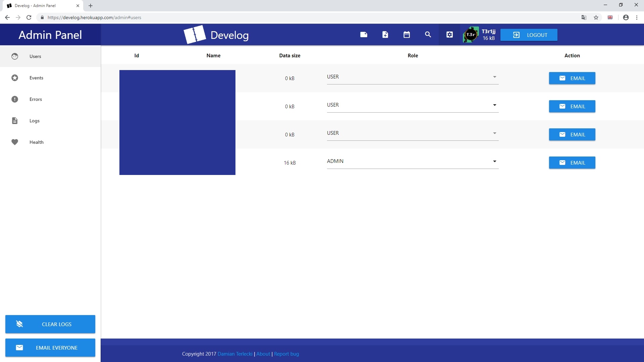Reload the page with refresh icon
This screenshot has height=362, width=644.
29,17
